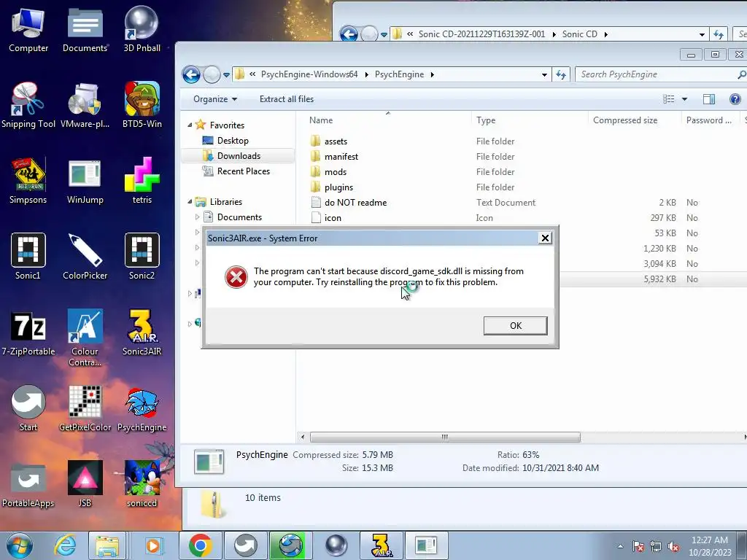Launch the PsychEngine desktop icon
Viewport: 747px width, 560px height.
pos(142,408)
